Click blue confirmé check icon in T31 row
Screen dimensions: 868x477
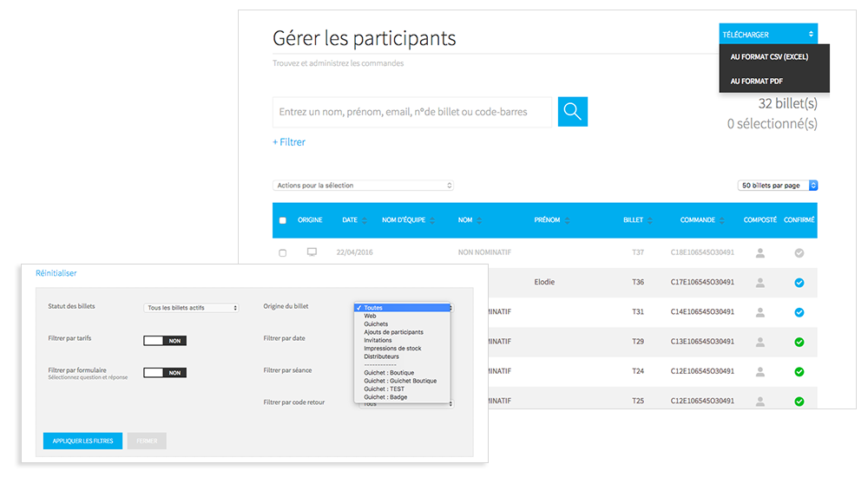click(799, 312)
